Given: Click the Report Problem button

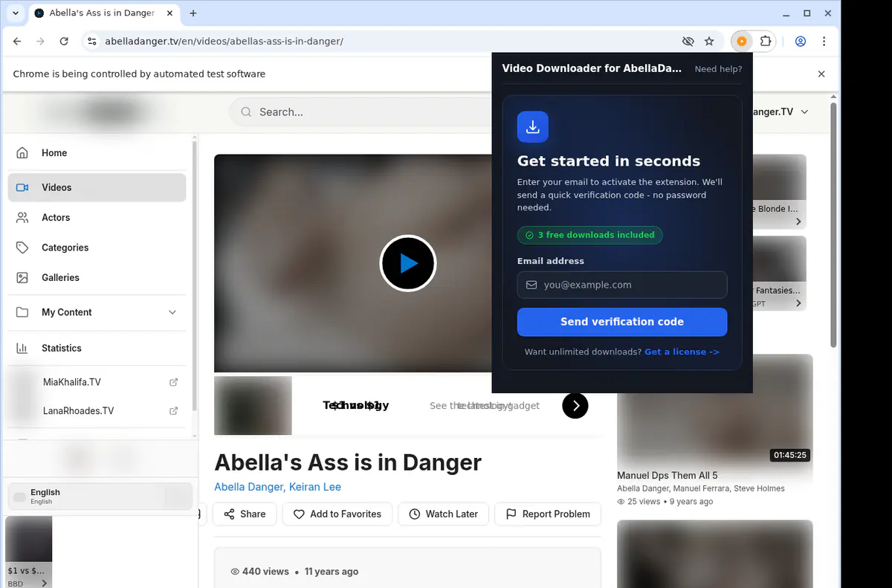Looking at the screenshot, I should pyautogui.click(x=548, y=514).
